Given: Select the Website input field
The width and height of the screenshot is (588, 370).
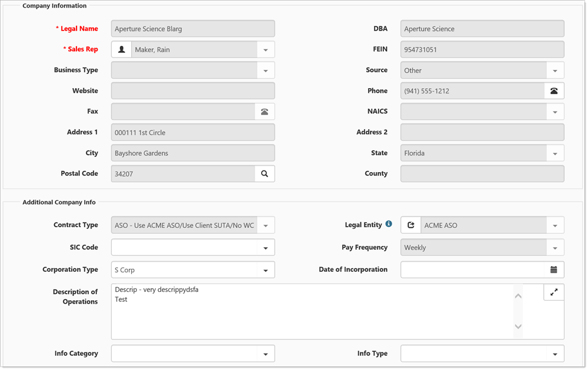Looking at the screenshot, I should [x=193, y=91].
